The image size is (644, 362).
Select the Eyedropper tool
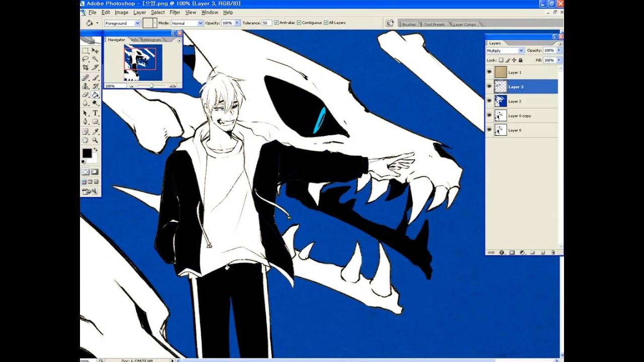95,132
